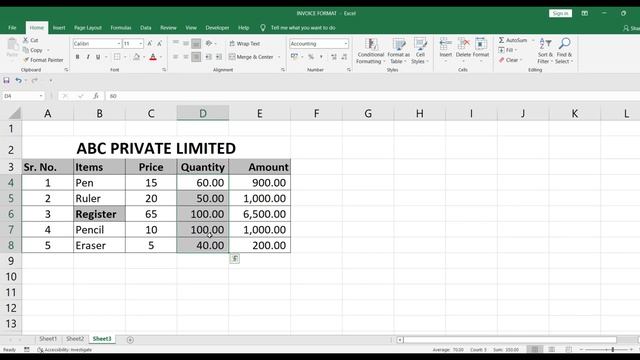Open the Accounting number format dropdown

tap(346, 43)
